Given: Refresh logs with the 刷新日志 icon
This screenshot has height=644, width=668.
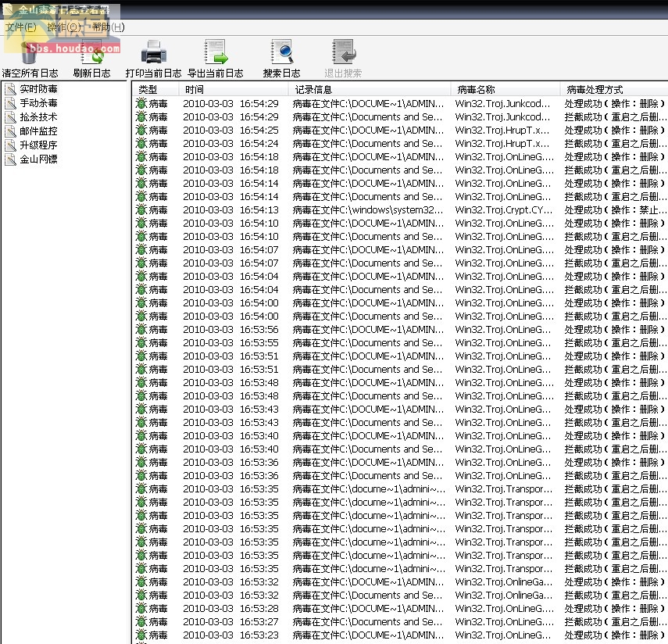Looking at the screenshot, I should coord(91,52).
